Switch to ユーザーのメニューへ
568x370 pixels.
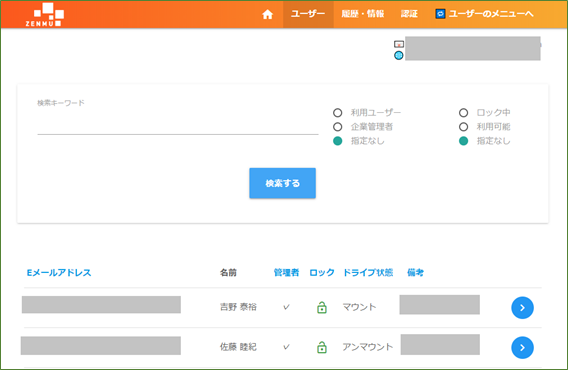491,14
